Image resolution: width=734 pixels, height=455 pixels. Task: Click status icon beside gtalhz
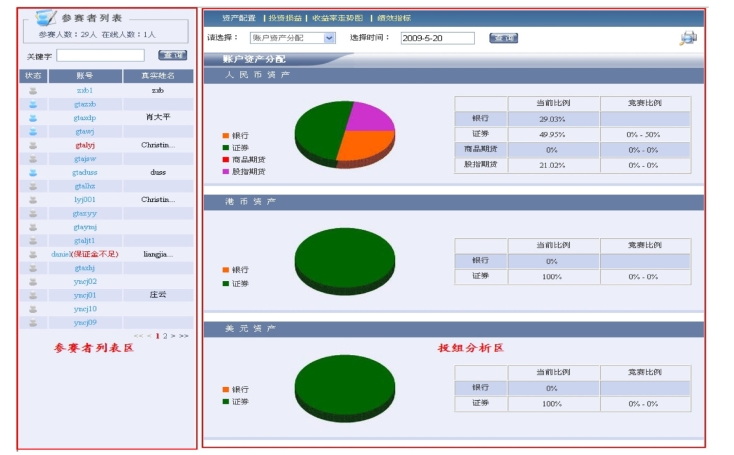click(x=33, y=186)
